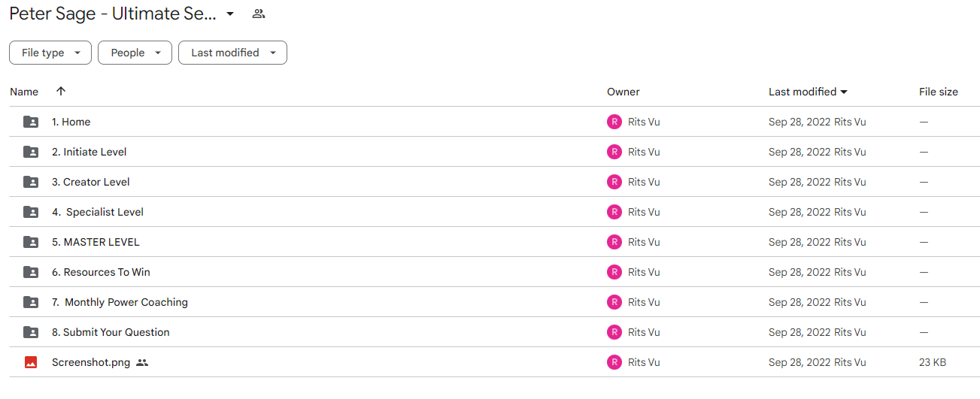Click the Owner column header
The image size is (980, 399).
(623, 92)
